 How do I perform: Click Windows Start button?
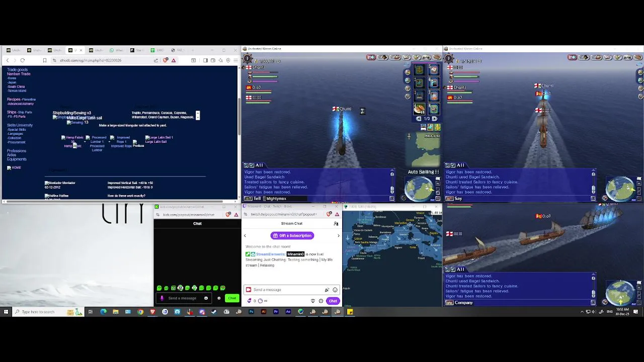(6, 312)
